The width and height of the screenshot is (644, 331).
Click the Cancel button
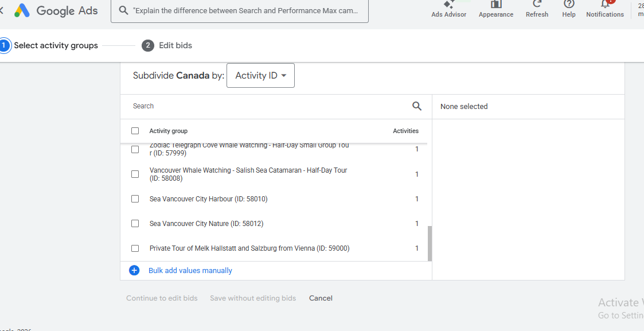pyautogui.click(x=321, y=298)
